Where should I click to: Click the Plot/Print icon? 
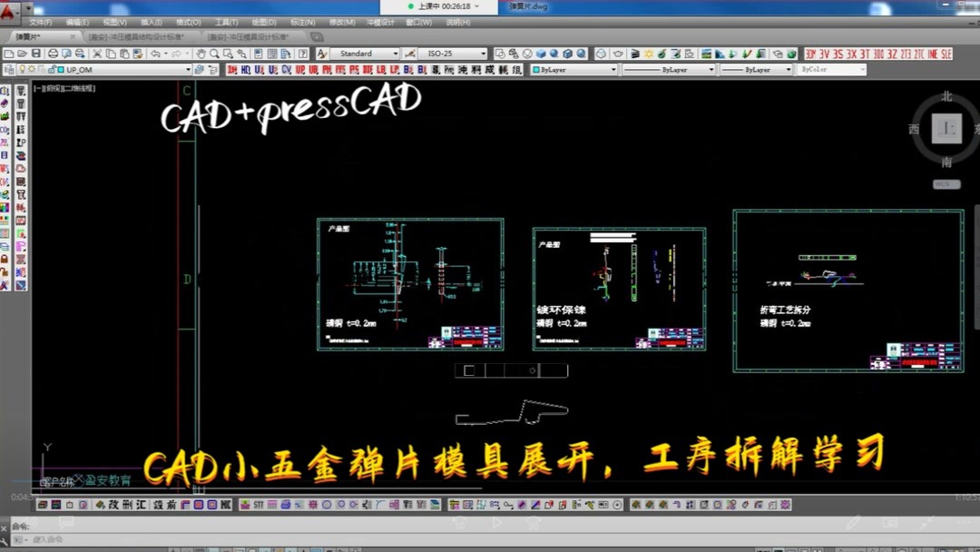(53, 53)
